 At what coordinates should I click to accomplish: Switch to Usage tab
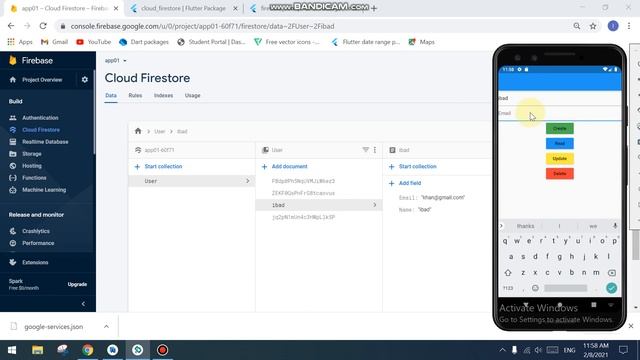click(192, 96)
